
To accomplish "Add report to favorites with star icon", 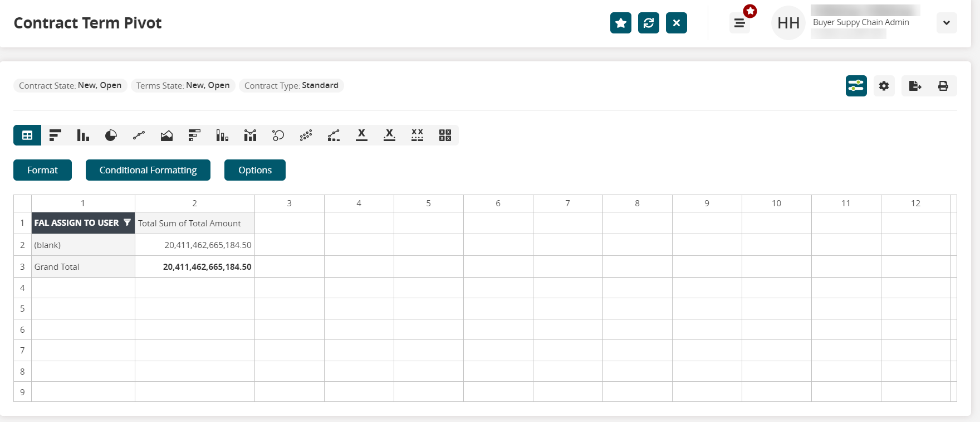I will (621, 23).
